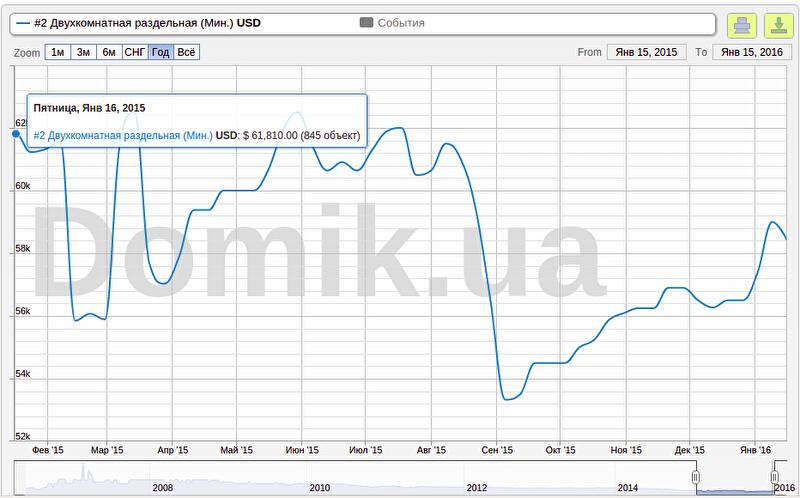Click the Мар '15 axis label
The width and height of the screenshot is (800, 498).
tap(107, 450)
